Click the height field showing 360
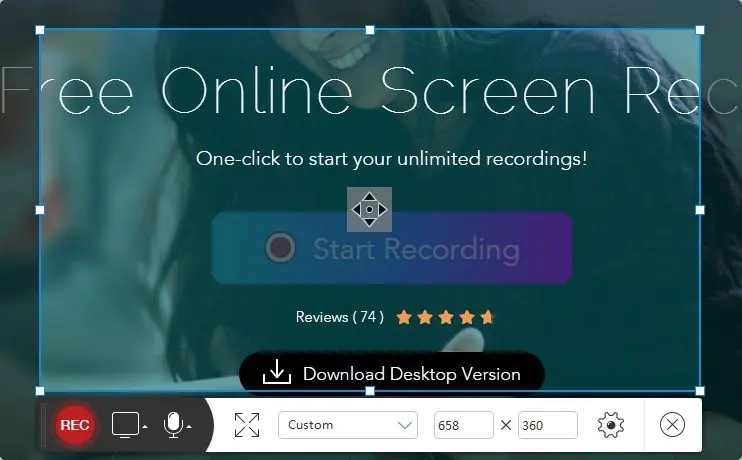This screenshot has height=460, width=742. 548,425
